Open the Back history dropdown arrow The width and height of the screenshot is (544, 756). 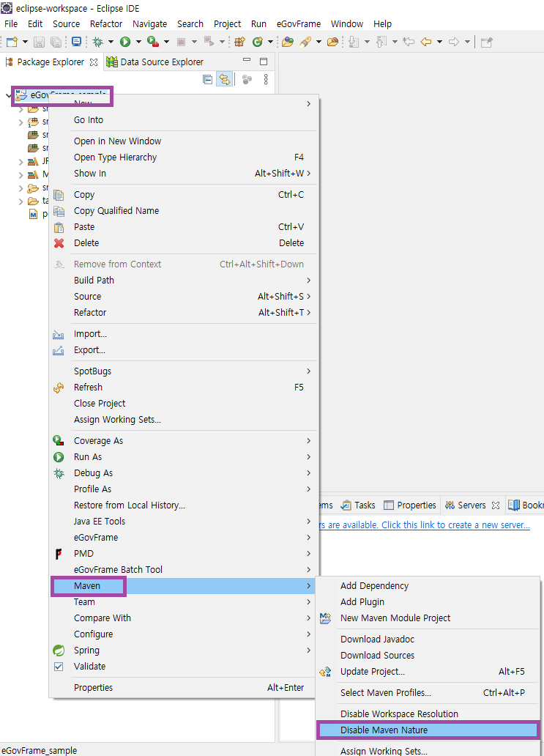click(439, 42)
